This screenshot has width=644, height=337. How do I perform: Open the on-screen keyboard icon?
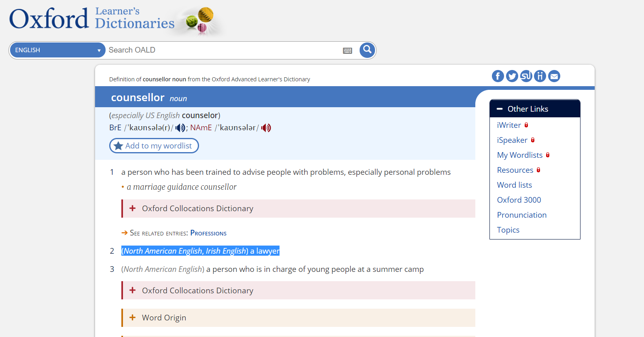pyautogui.click(x=347, y=51)
